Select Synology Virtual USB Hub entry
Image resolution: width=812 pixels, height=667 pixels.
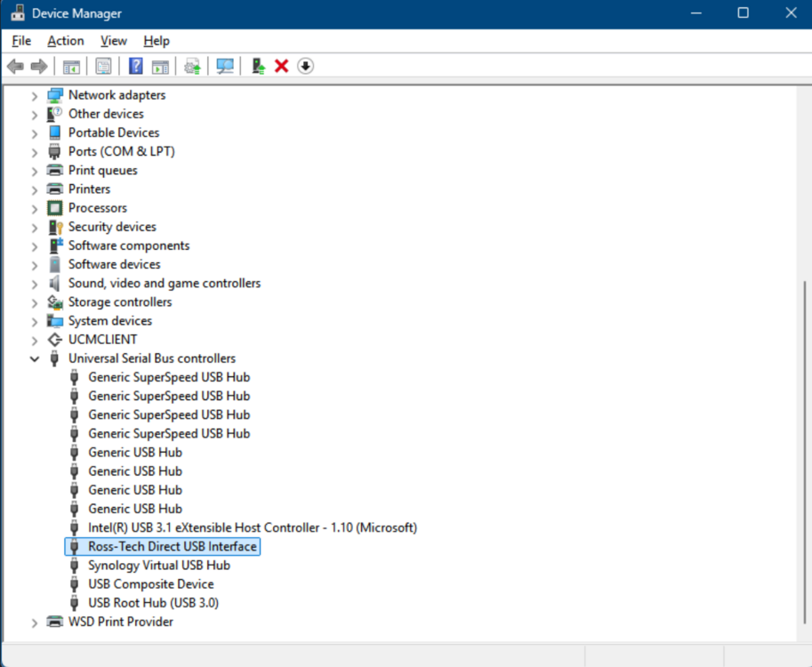click(x=159, y=566)
